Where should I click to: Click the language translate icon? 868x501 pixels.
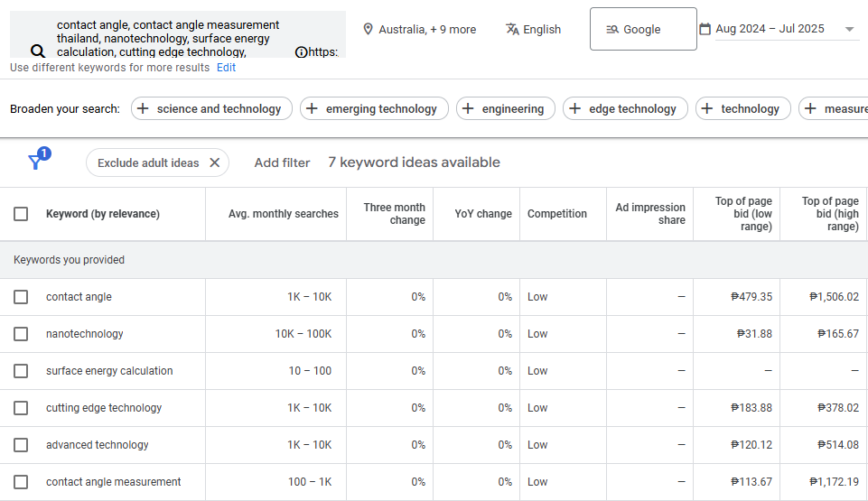[512, 29]
